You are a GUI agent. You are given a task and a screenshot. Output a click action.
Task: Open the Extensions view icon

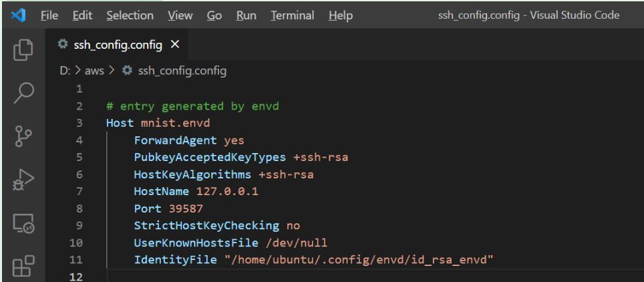tap(23, 265)
